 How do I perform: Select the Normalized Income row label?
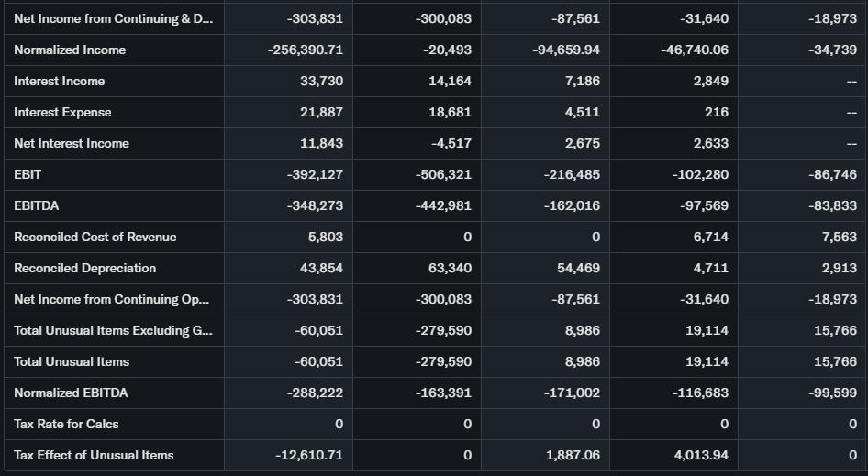coord(70,50)
